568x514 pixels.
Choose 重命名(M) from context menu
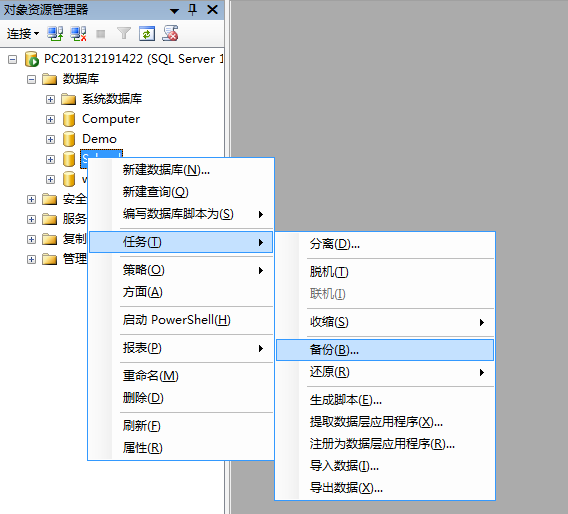tap(181, 376)
